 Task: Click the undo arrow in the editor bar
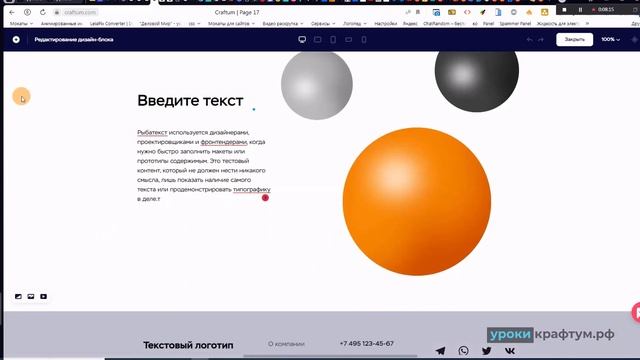[x=529, y=40]
